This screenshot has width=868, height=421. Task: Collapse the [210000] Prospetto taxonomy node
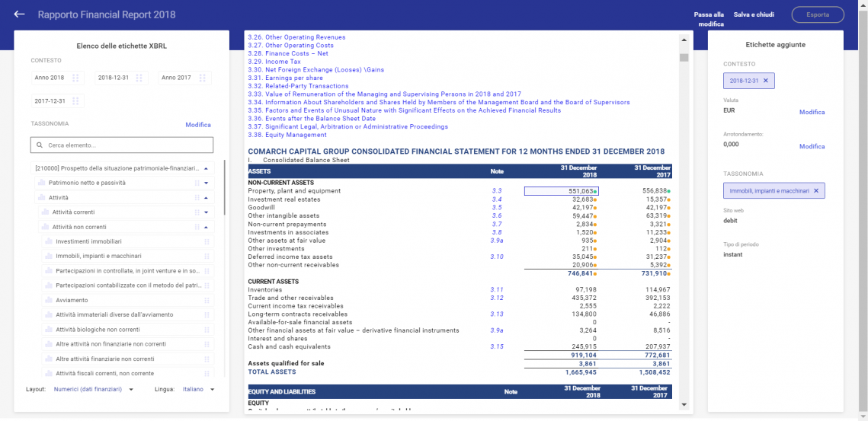tap(206, 168)
